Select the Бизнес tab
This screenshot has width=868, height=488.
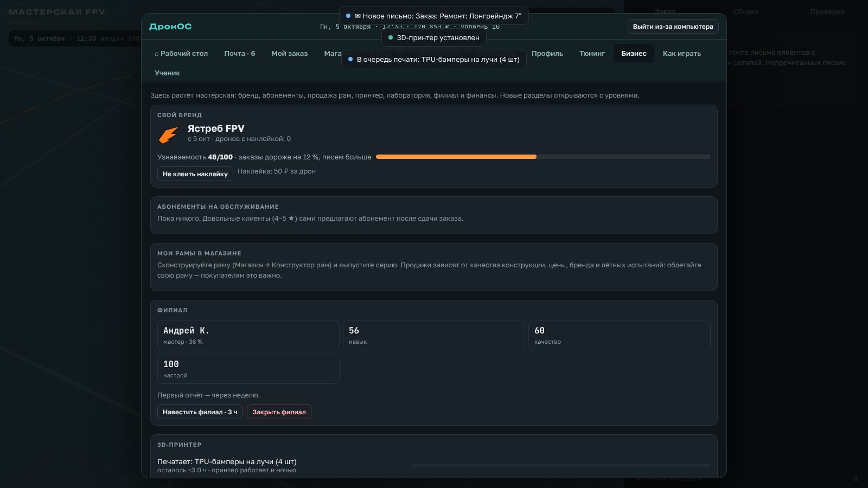634,54
